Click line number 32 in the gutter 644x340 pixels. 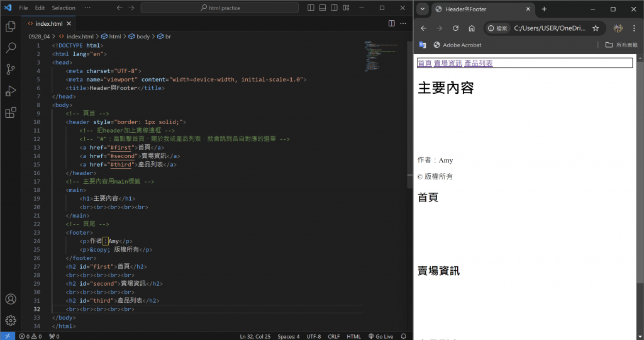click(36, 309)
